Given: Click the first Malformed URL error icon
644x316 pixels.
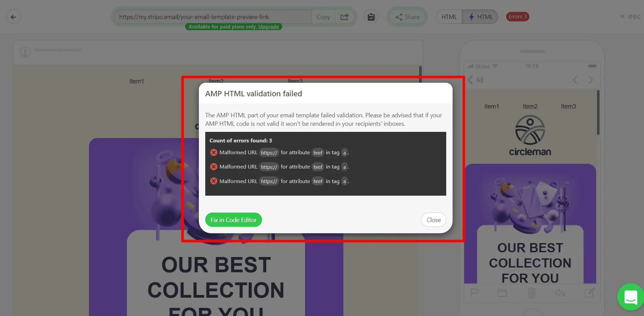Looking at the screenshot, I should coord(214,153).
